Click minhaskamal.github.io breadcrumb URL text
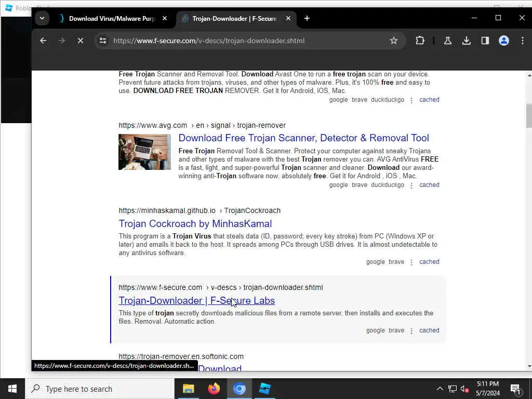This screenshot has width=532, height=399. [x=167, y=210]
